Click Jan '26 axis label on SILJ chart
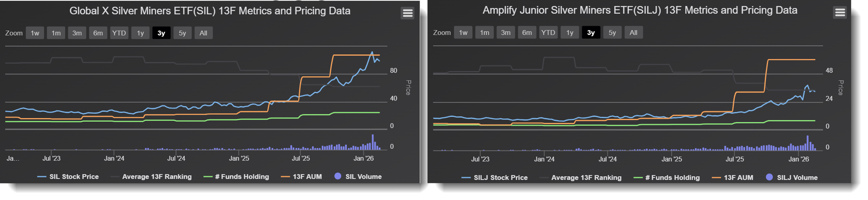 click(799, 159)
